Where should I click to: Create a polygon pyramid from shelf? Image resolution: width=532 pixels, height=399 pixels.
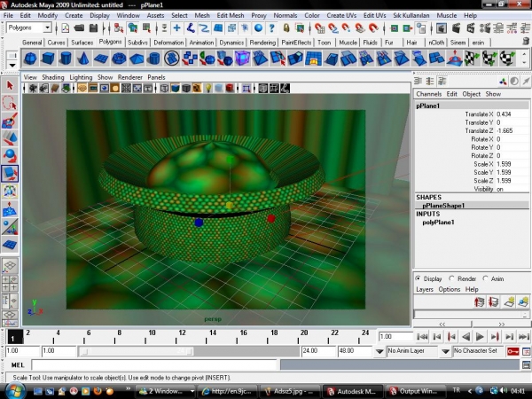[137, 59]
